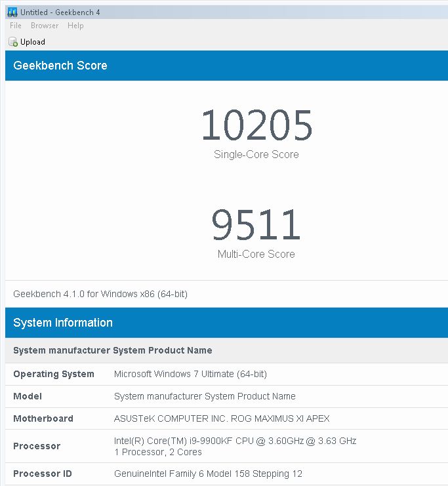Click the Geekbench app icon in title bar
Image resolution: width=448 pixels, height=486 pixels.
pyautogui.click(x=12, y=12)
